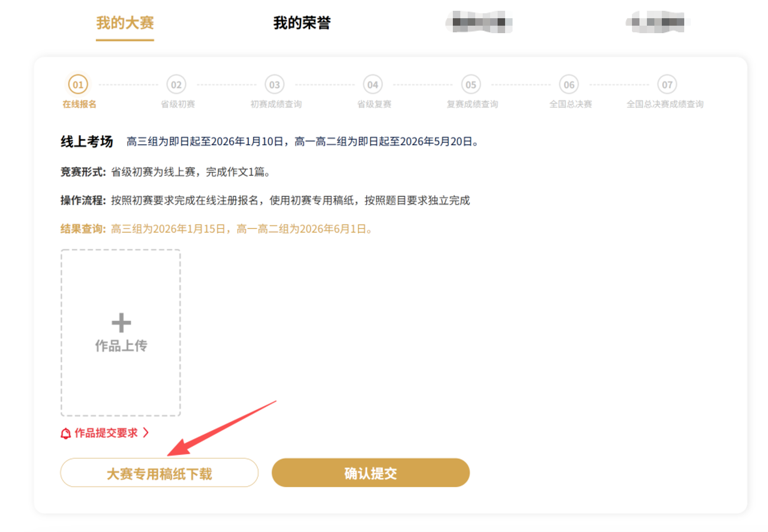This screenshot has height=532, width=768.
Task: Click the 在线报名 step label
Action: 79,104
